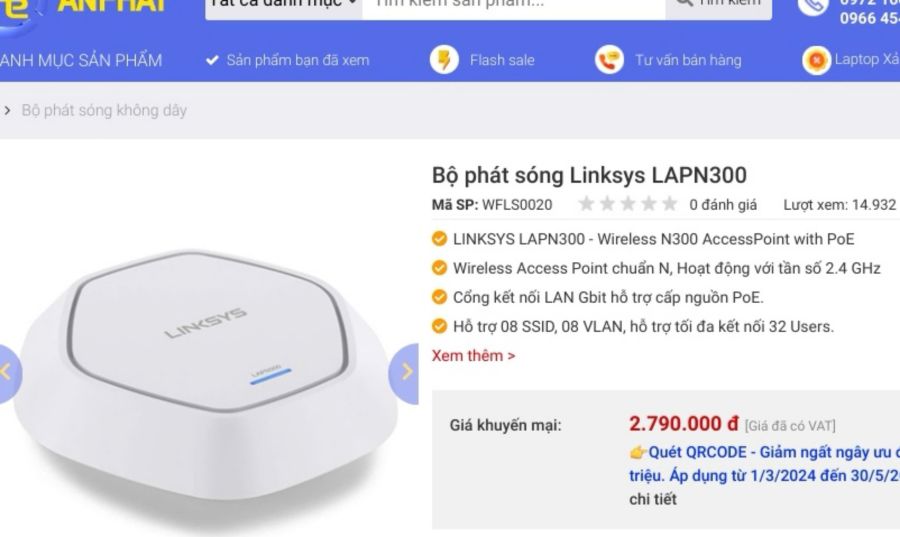Click the viewed products checkmark icon
Screen dimensions: 900x537
(x=212, y=60)
